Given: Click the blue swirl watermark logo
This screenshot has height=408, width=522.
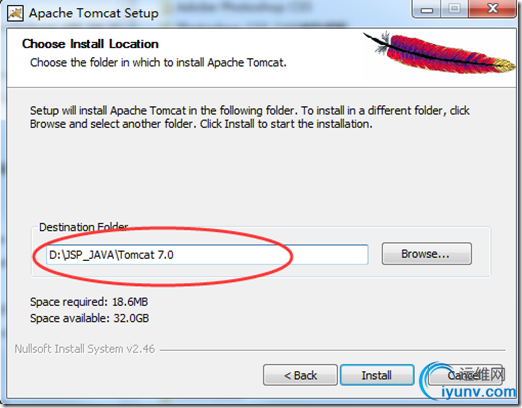Looking at the screenshot, I should [433, 380].
